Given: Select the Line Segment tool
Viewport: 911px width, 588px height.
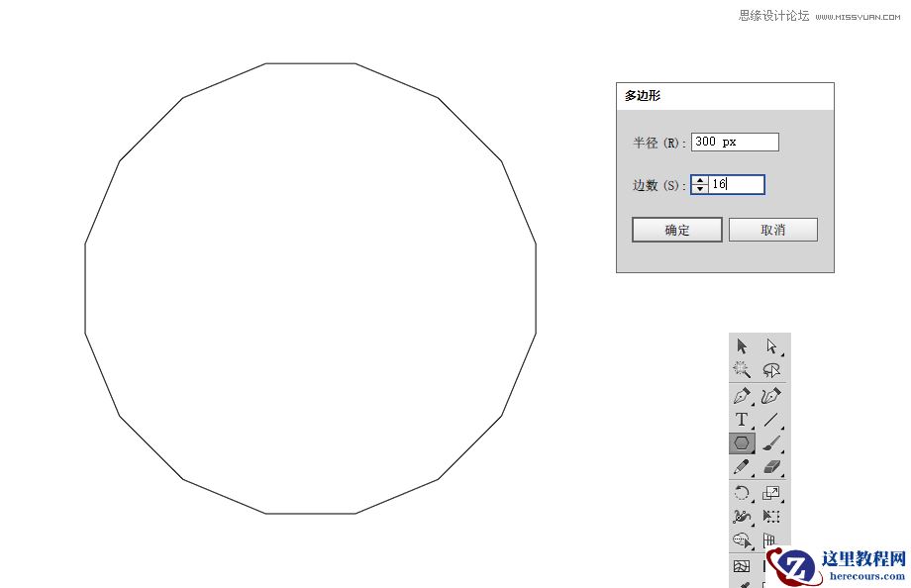Looking at the screenshot, I should 771,418.
